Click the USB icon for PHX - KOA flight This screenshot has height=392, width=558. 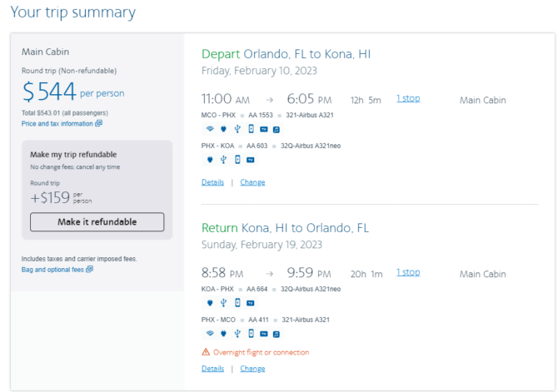pos(223,160)
